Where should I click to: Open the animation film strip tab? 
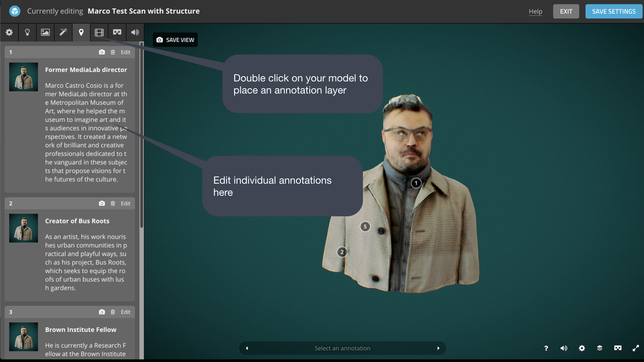point(99,33)
